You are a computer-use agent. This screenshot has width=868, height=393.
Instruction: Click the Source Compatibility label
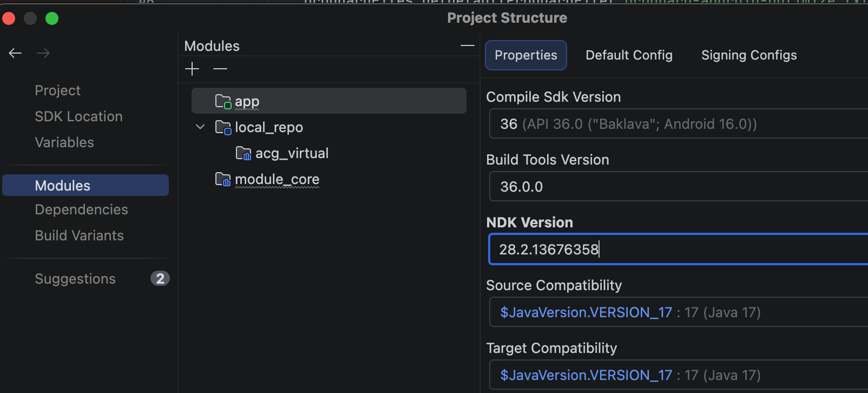tap(554, 285)
